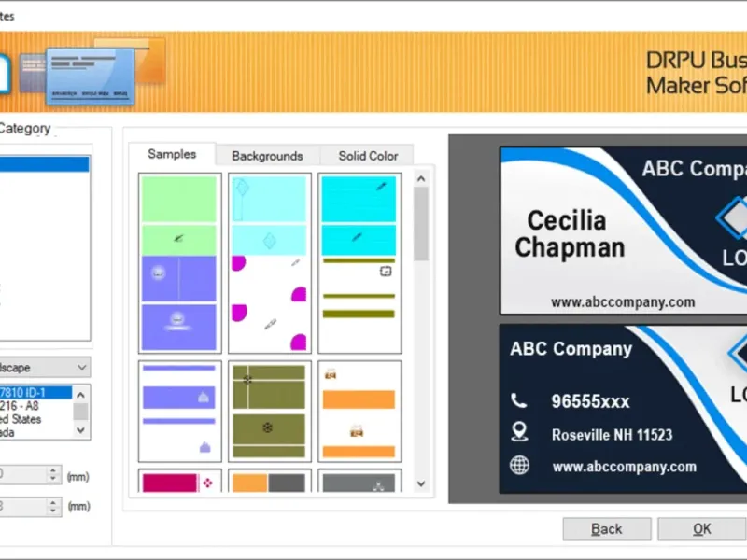Choose the olive green block template

[x=270, y=412]
